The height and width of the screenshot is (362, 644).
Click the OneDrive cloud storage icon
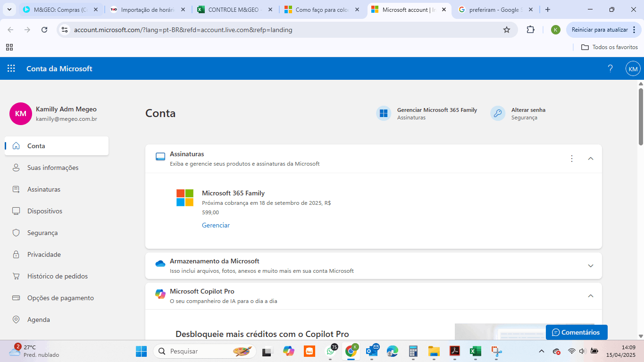point(160,263)
